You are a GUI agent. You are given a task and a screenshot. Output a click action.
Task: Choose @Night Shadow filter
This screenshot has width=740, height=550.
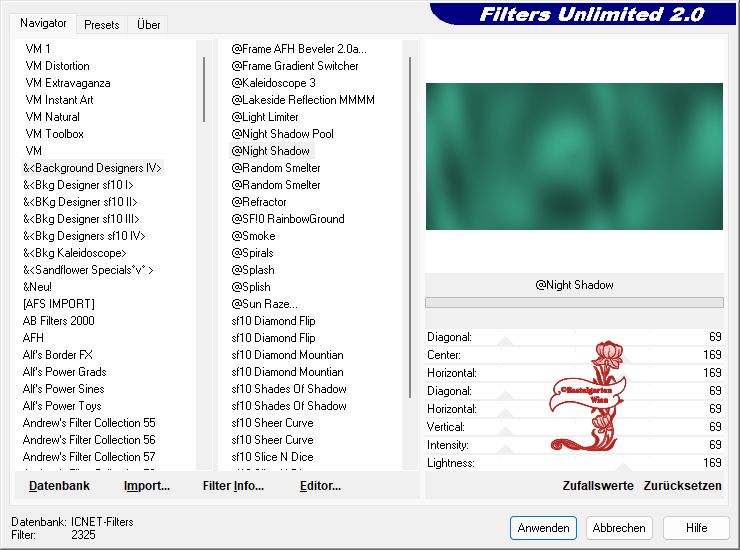272,151
